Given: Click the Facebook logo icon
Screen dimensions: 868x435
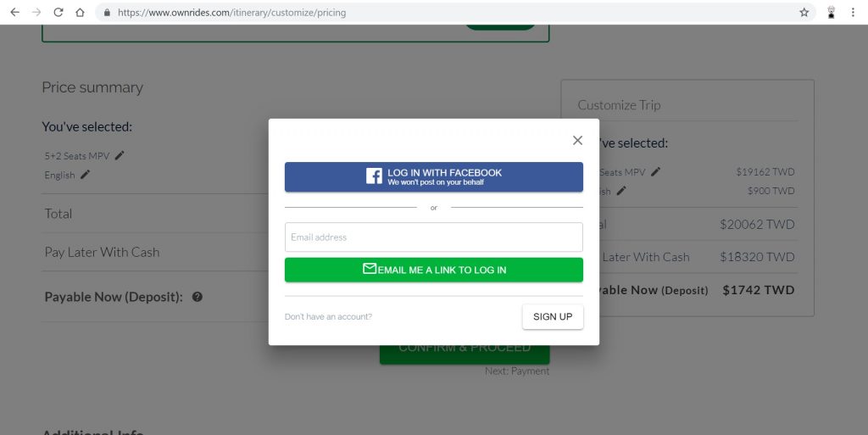Looking at the screenshot, I should [374, 176].
